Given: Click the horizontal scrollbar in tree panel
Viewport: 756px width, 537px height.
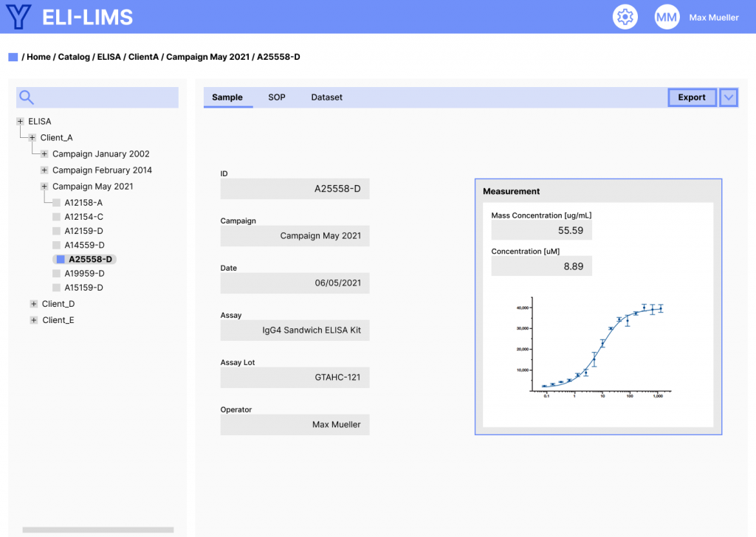Looking at the screenshot, I should pyautogui.click(x=97, y=530).
